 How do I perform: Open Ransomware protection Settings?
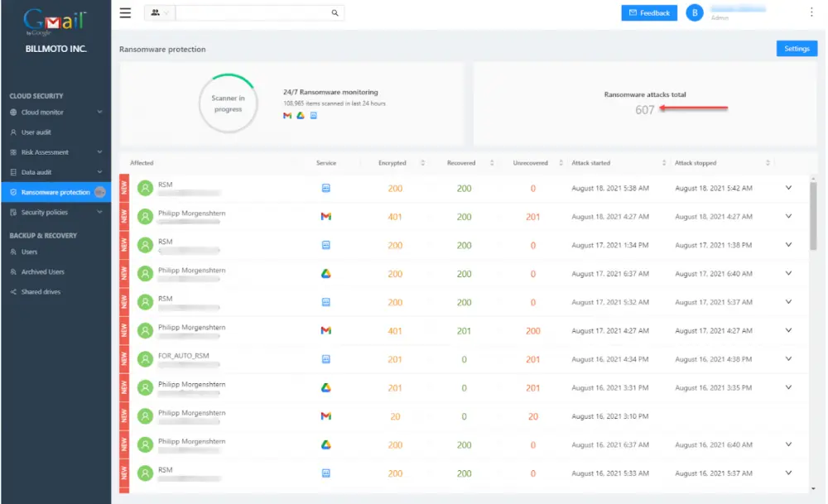[796, 49]
